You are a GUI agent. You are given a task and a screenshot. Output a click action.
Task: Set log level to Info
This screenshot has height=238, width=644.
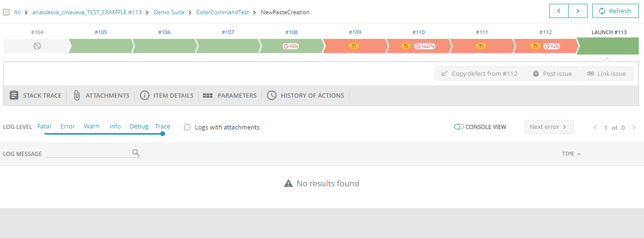coord(115,127)
